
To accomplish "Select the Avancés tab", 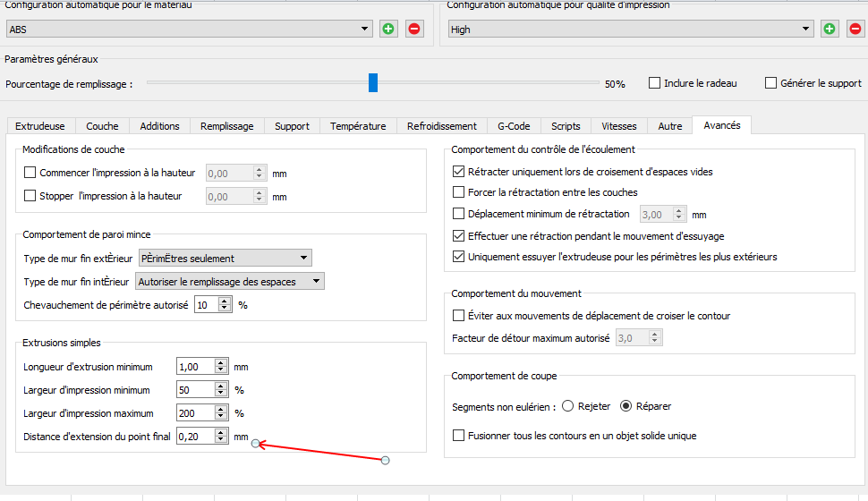I will point(722,125).
